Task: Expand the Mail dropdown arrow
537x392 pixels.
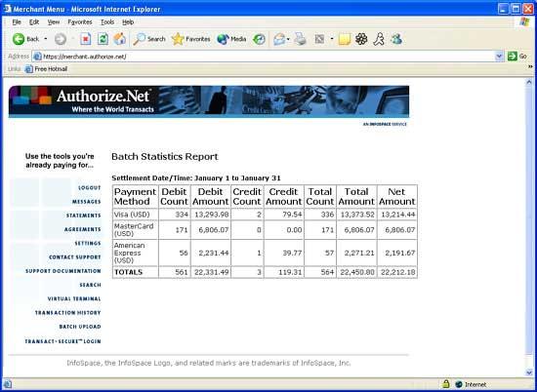Action: (x=288, y=39)
